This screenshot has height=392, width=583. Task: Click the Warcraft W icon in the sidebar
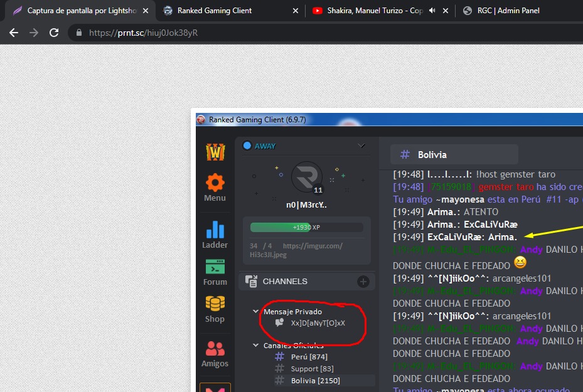[x=215, y=152]
